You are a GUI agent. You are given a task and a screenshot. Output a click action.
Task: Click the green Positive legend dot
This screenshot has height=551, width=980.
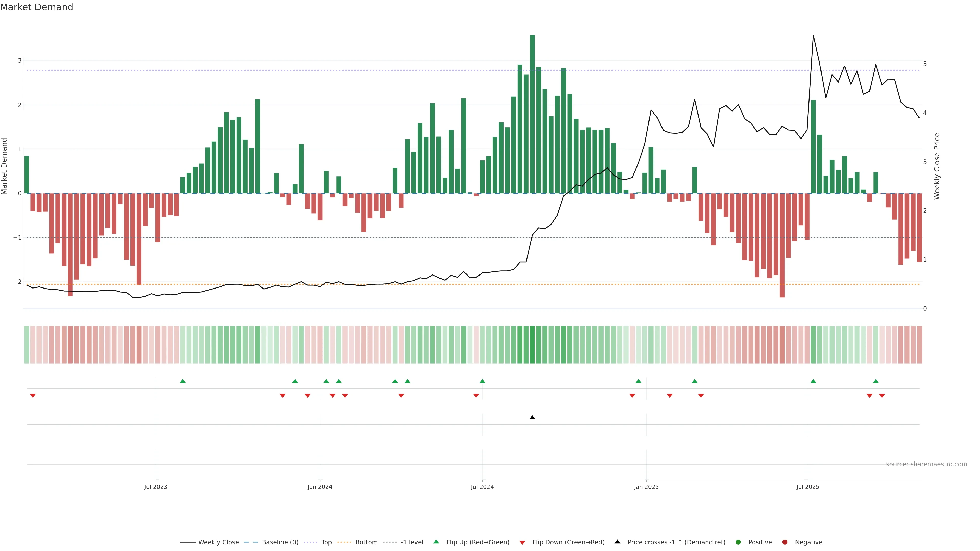point(738,542)
